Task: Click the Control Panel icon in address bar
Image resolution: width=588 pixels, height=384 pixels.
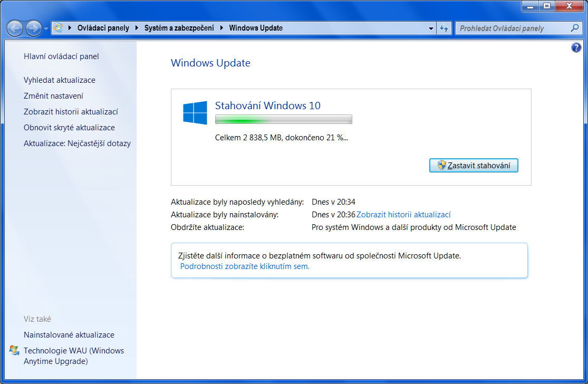Action: [58, 28]
